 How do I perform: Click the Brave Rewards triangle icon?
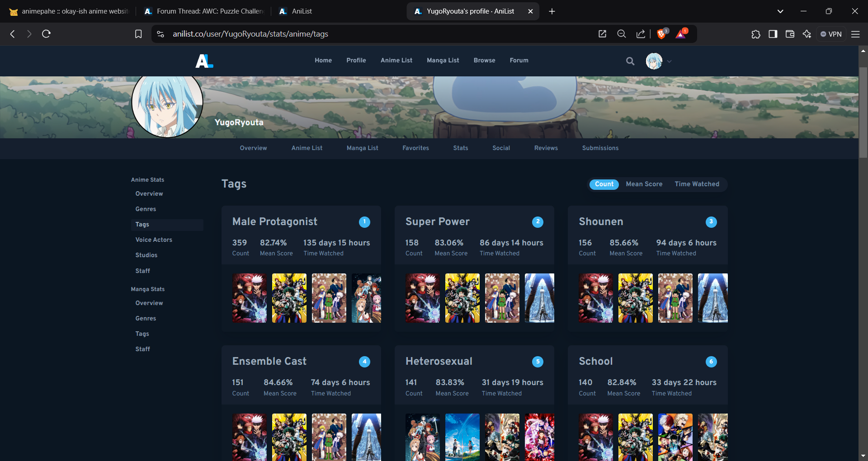click(x=681, y=34)
